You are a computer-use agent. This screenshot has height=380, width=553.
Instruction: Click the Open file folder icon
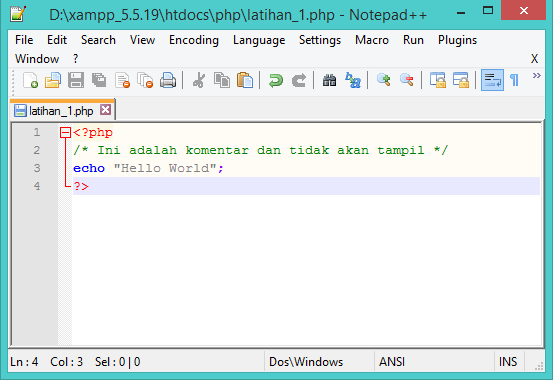[53, 80]
